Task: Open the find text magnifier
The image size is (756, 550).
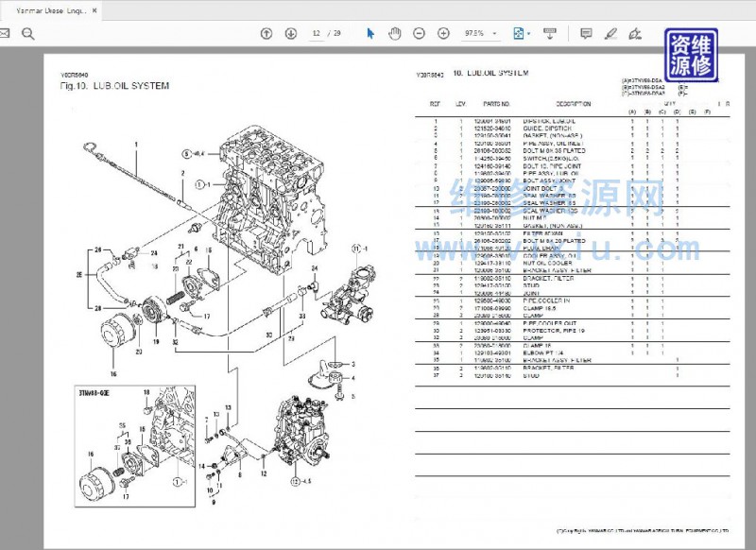Action: (x=27, y=33)
